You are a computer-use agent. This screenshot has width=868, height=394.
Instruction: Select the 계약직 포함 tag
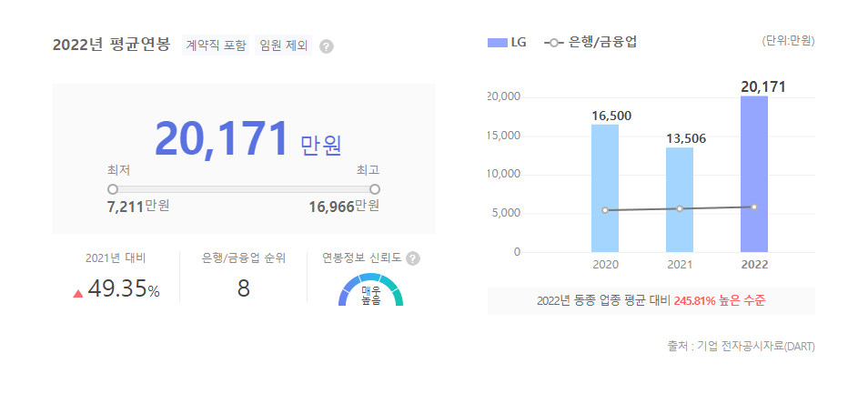pos(216,45)
